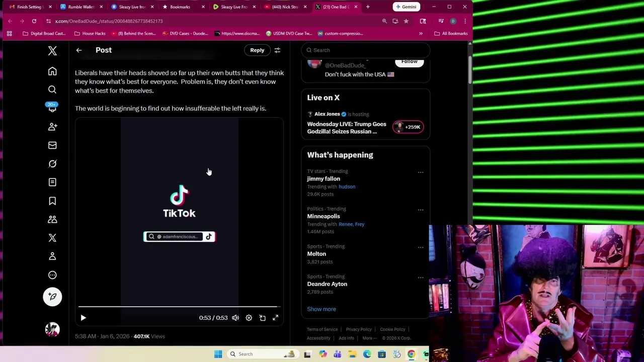Mute the video volume icon

click(235, 318)
